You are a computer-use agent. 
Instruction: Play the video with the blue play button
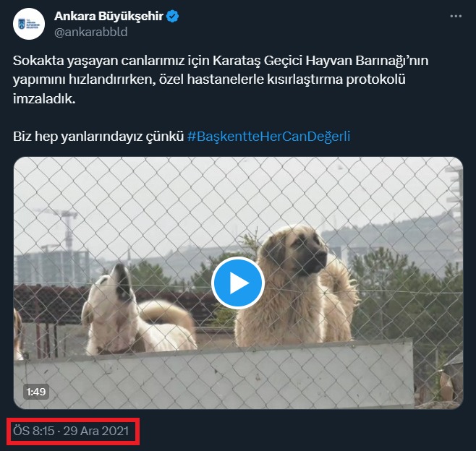click(x=238, y=283)
